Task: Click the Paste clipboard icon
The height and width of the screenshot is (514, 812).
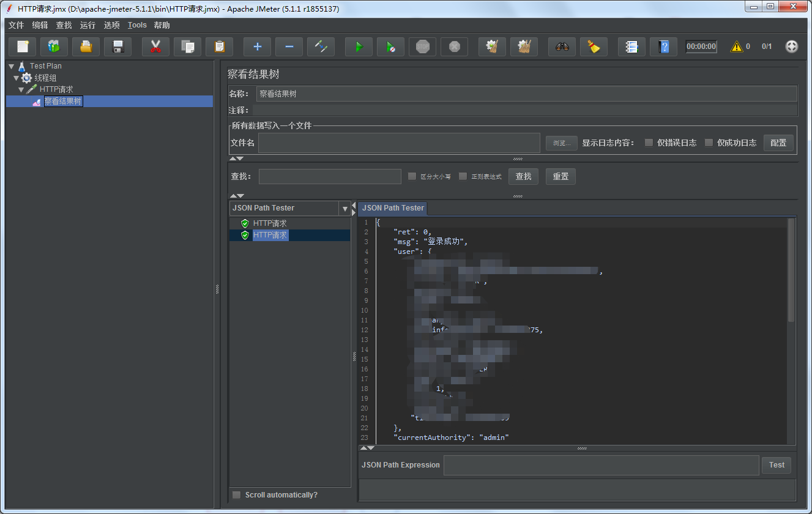Action: (220, 47)
